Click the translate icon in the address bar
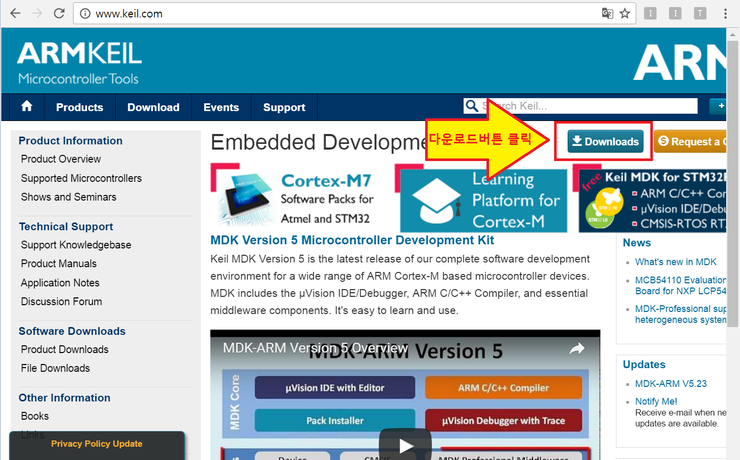This screenshot has height=460, width=740. click(x=604, y=14)
